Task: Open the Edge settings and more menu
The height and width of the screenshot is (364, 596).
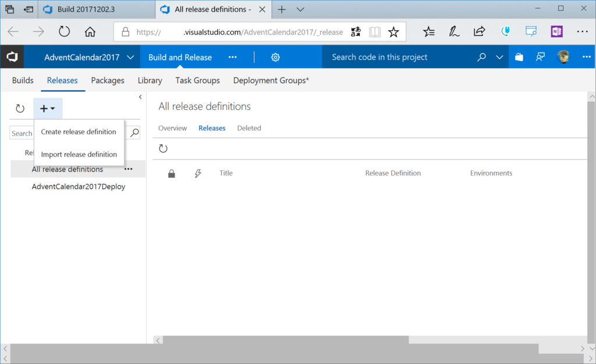Action: point(582,31)
